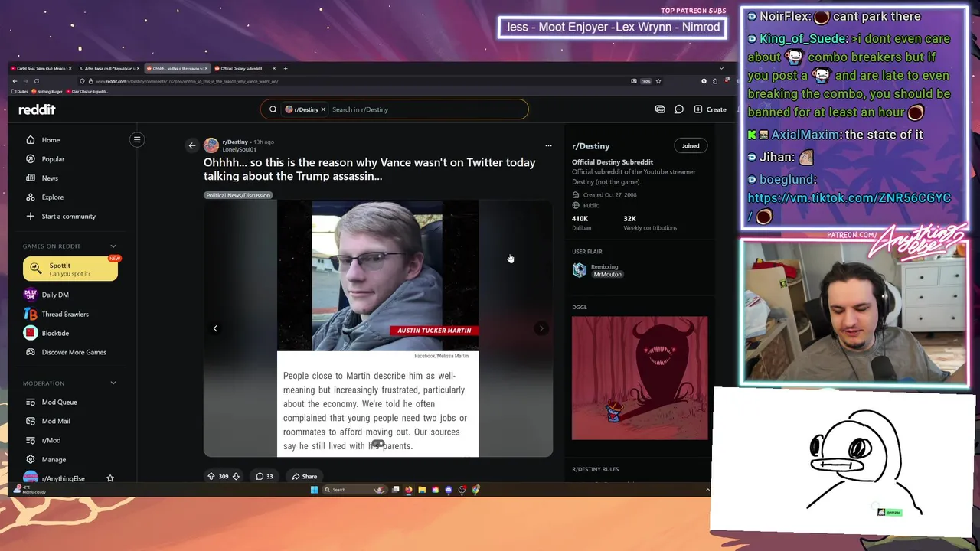Open File Explorer from taskbar

tap(422, 490)
